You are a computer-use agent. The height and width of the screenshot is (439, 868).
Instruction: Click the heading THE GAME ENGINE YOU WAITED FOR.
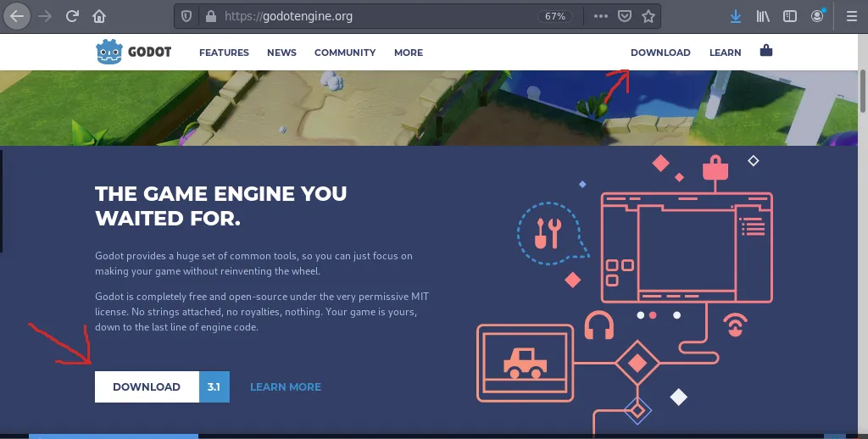(221, 205)
